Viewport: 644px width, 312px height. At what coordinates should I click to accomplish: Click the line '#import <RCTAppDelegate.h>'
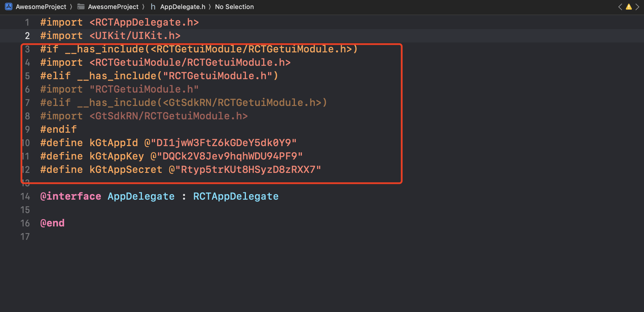[119, 22]
